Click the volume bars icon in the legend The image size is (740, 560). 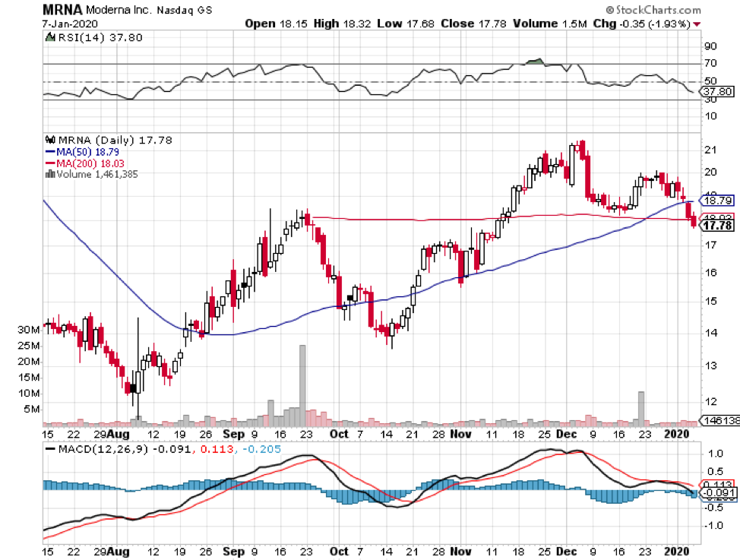tap(50, 174)
